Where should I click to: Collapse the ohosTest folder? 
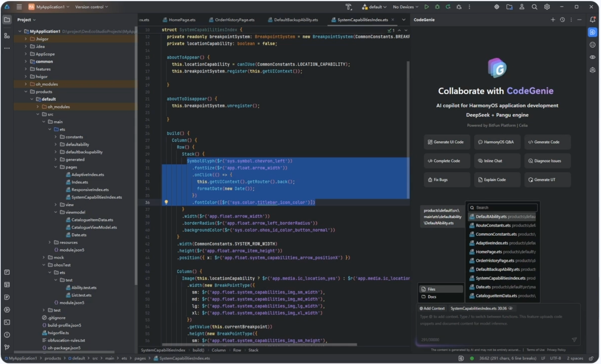44,265
